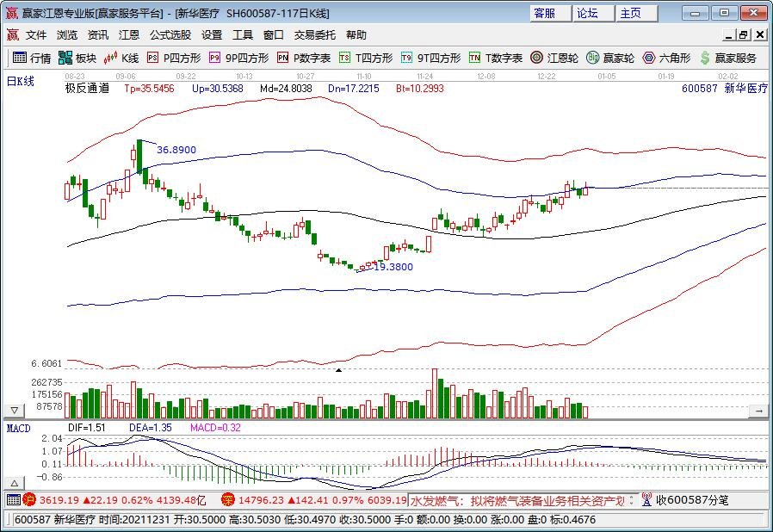Select the P四方形 tool
The width and height of the screenshot is (773, 532).
pyautogui.click(x=174, y=59)
